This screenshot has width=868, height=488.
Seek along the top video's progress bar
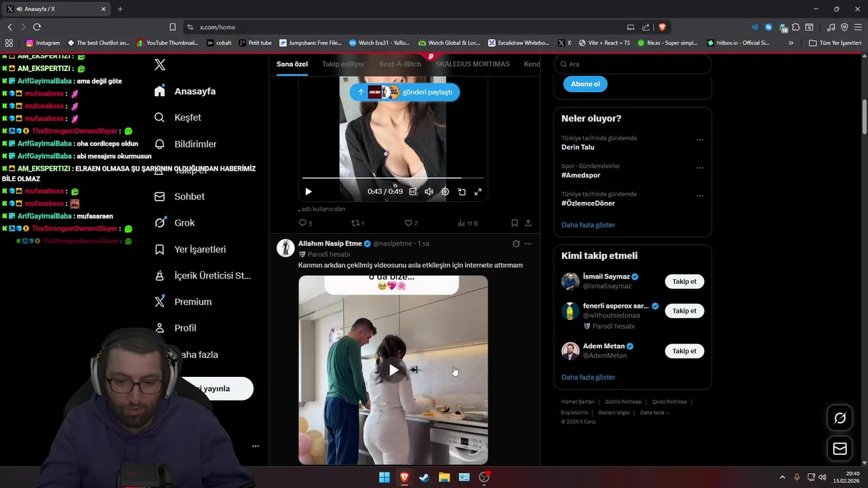(x=393, y=178)
